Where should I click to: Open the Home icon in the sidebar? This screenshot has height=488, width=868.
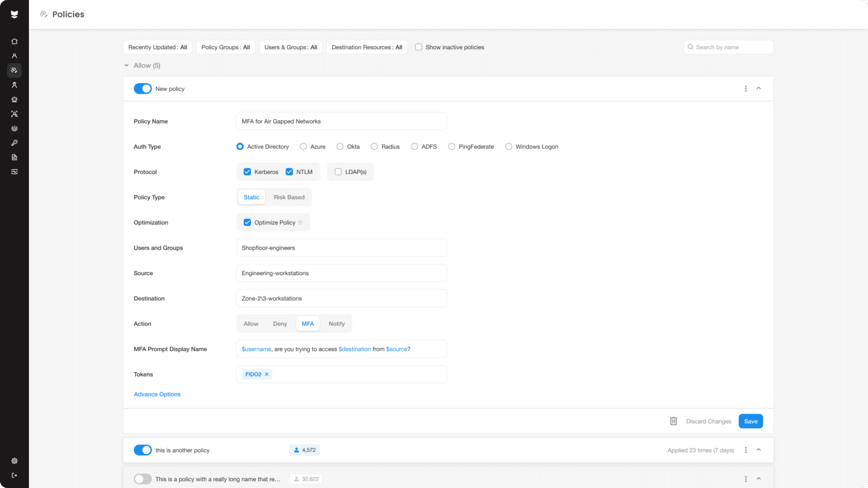pyautogui.click(x=14, y=41)
